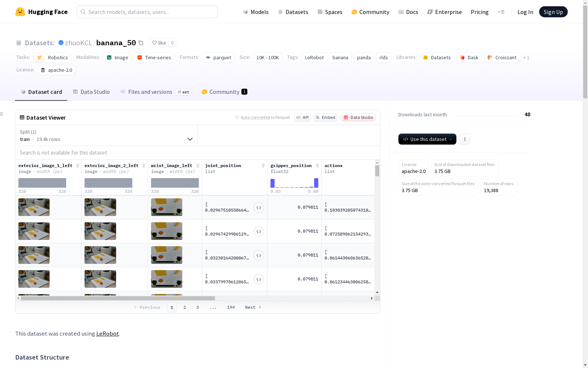Click the Sign Up button
The image size is (588, 368).
(553, 12)
